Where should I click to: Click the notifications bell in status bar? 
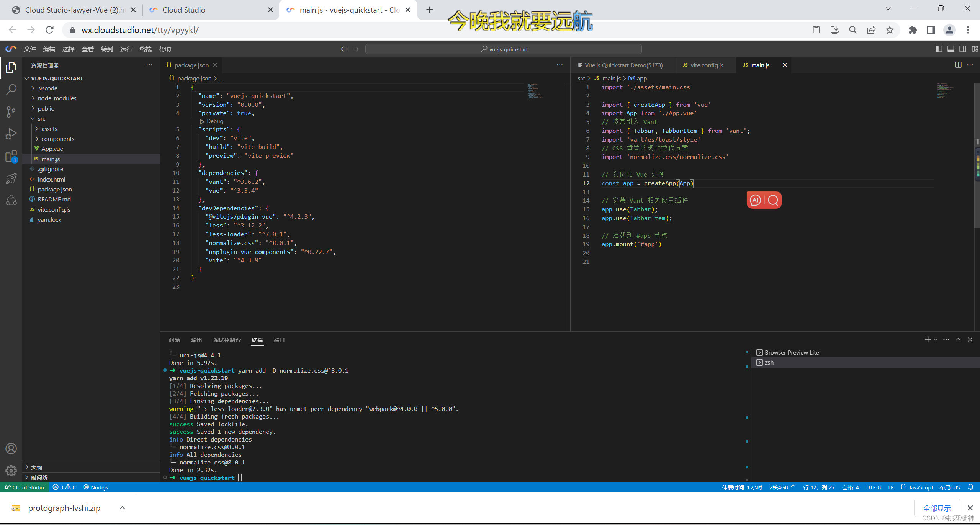coord(970,487)
